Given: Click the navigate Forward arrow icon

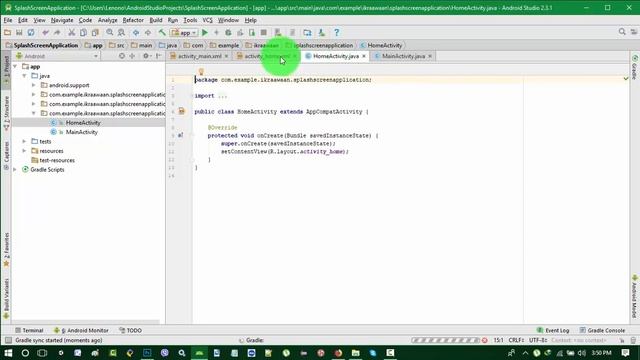Looking at the screenshot, I should [148, 32].
